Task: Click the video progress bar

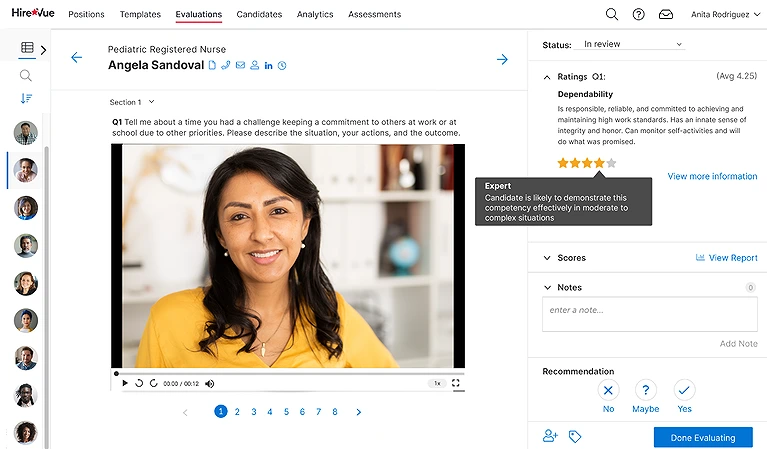Action: pyautogui.click(x=288, y=373)
